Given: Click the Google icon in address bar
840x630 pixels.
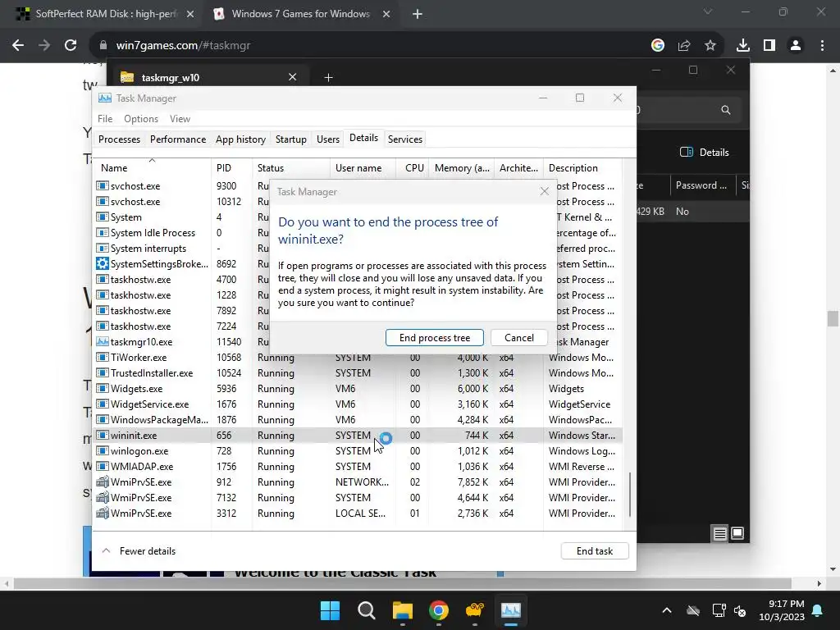Looking at the screenshot, I should [657, 46].
